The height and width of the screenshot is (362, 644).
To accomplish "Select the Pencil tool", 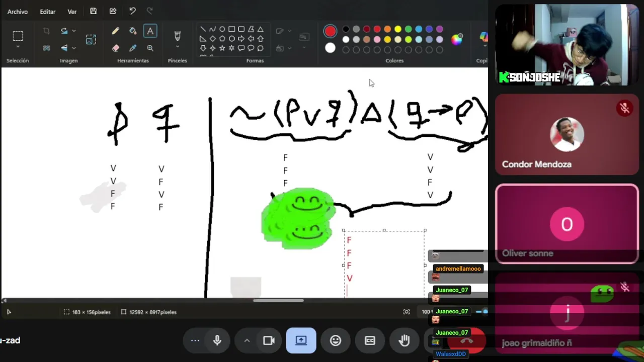I will 115,31.
